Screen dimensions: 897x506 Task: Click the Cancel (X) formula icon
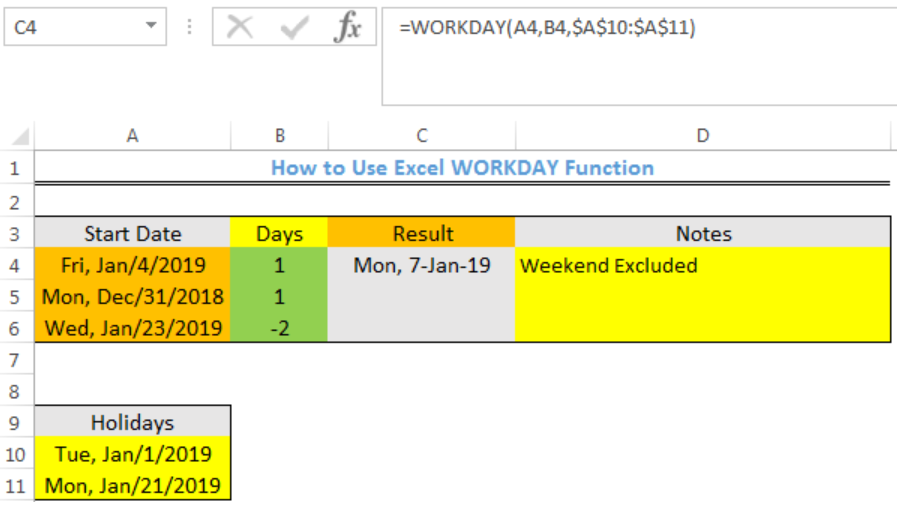point(240,27)
